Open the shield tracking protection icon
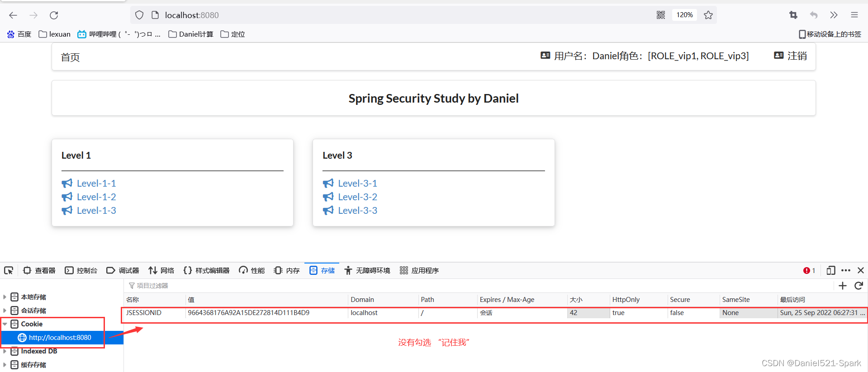 139,15
